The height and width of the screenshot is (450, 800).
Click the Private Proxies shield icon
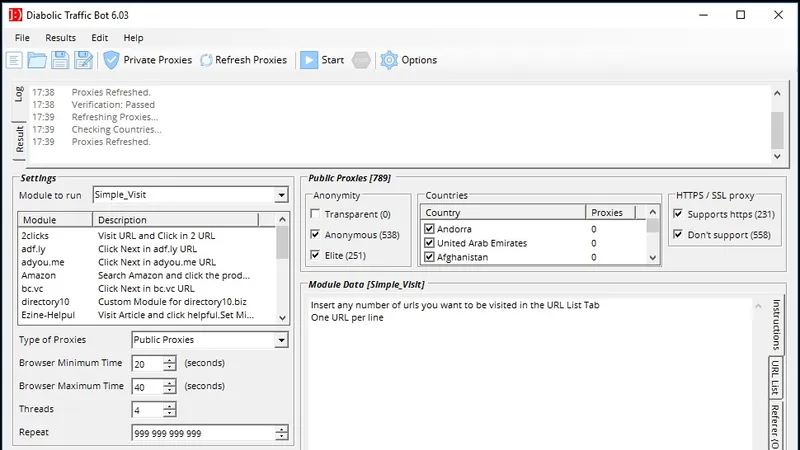[x=111, y=60]
